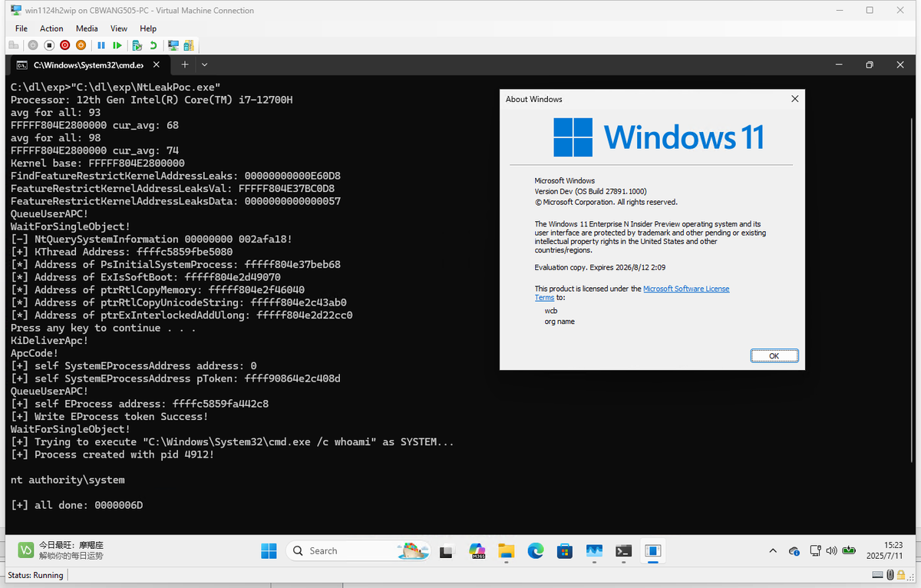This screenshot has width=921, height=588.
Task: Reset the VM with the green play icon
Action: (117, 45)
